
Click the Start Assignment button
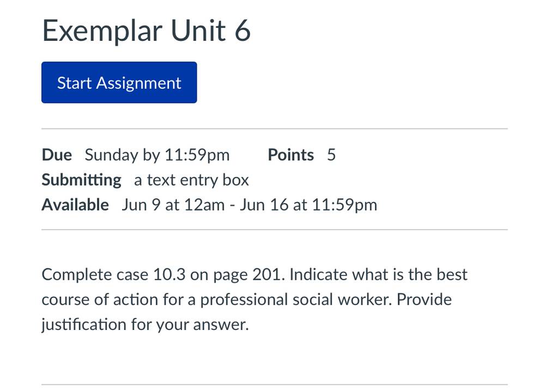(119, 83)
